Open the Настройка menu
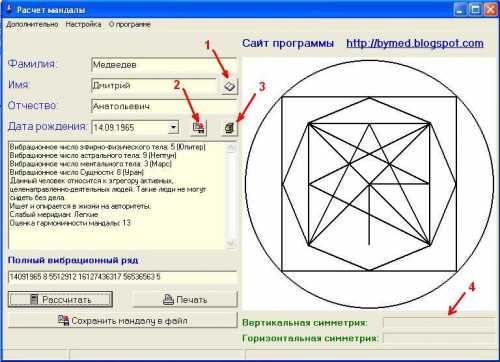 (83, 24)
